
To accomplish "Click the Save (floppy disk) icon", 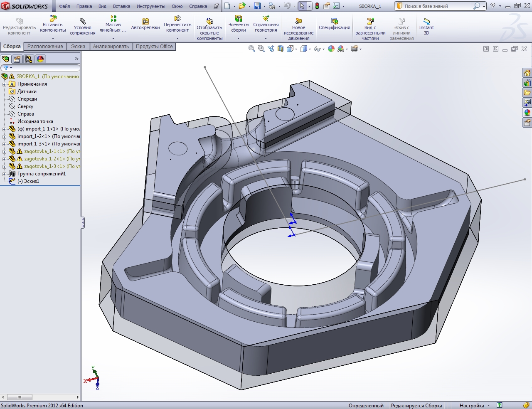I will coord(257,6).
